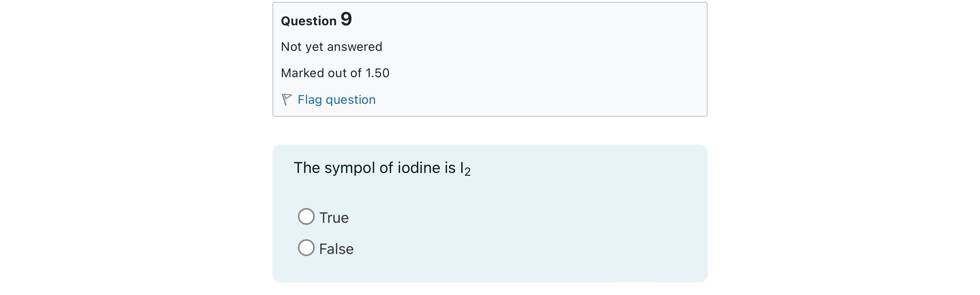Screen dimensions: 980x295
Task: Click the word Flag in the link
Action: (310, 100)
